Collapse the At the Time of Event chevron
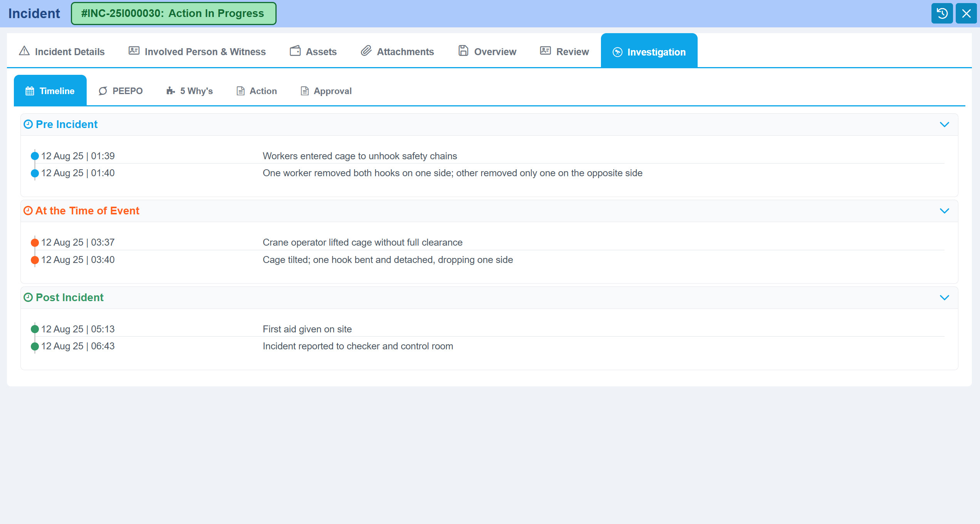The image size is (980, 524). click(x=944, y=211)
